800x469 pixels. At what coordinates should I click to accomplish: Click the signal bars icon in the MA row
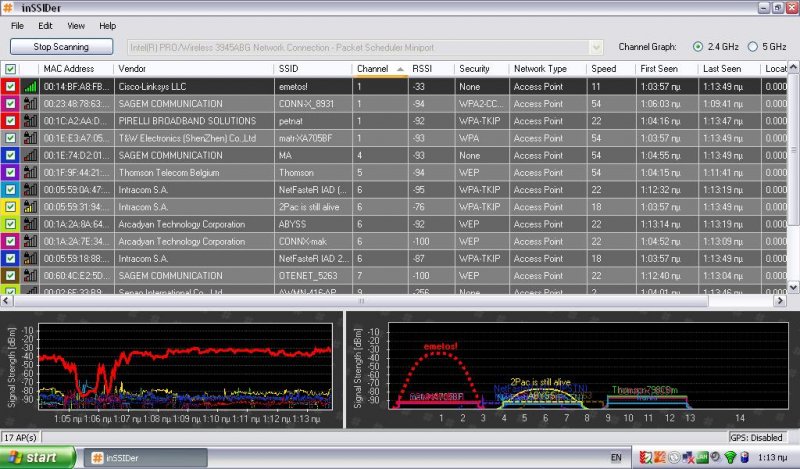[x=31, y=155]
